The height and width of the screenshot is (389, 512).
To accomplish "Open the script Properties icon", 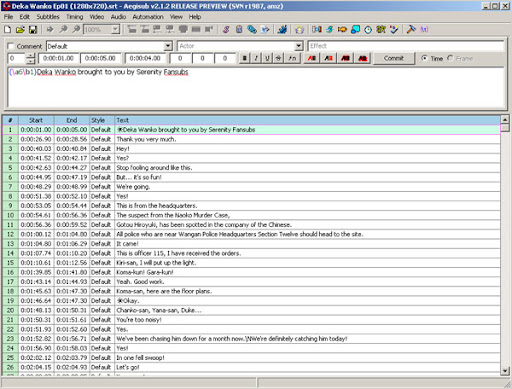I will 239,30.
